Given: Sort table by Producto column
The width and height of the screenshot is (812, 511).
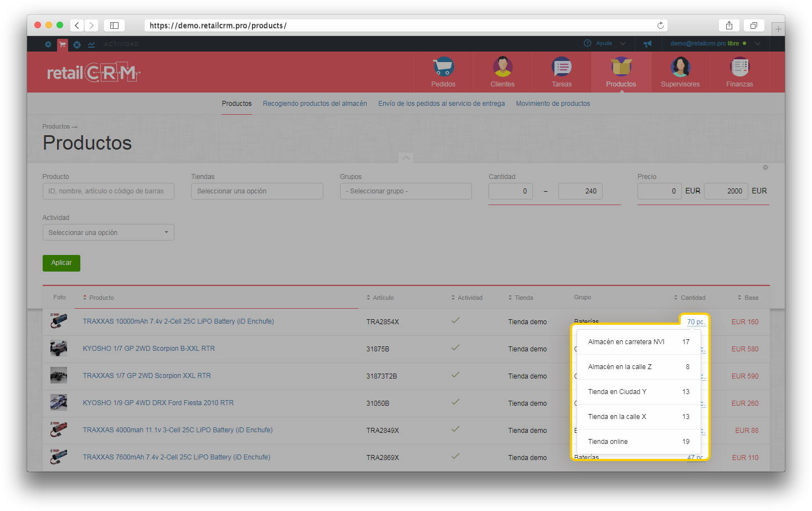Looking at the screenshot, I should click(x=99, y=298).
